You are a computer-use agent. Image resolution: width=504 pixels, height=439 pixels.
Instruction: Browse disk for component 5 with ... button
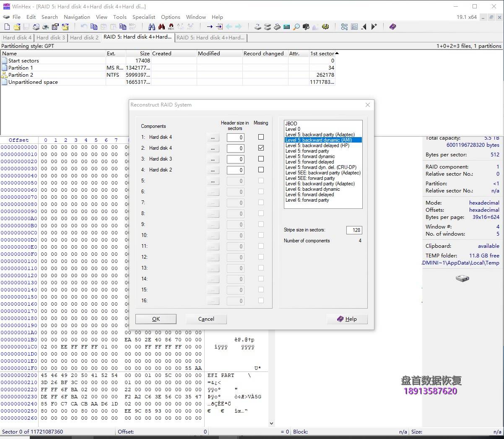(x=213, y=181)
